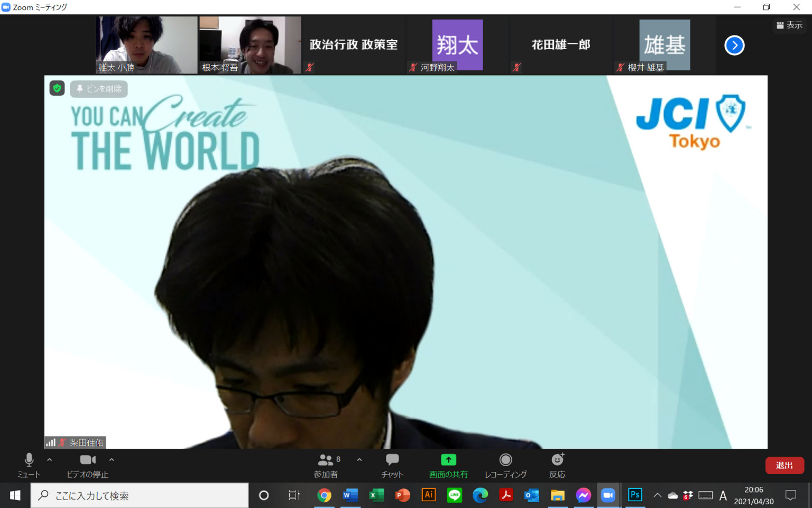Click the green share screen icon
This screenshot has width=812, height=508.
click(x=448, y=459)
